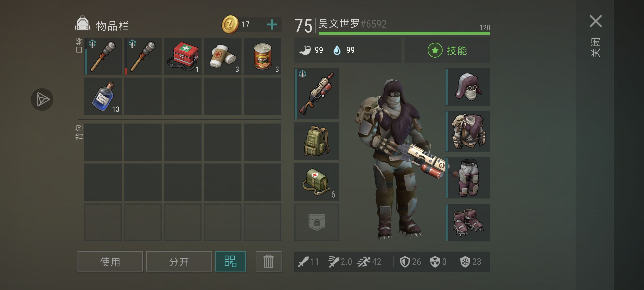Select the blue berry bottle item

click(x=103, y=96)
